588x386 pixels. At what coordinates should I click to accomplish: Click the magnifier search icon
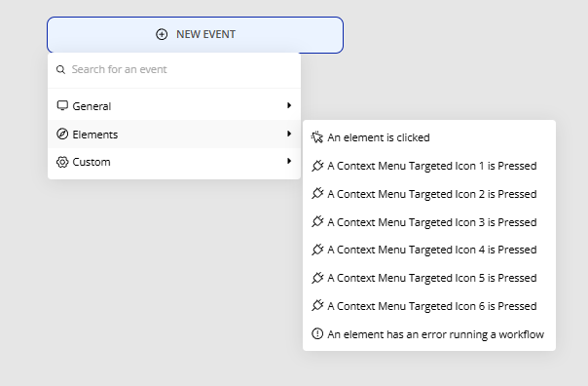(x=60, y=69)
